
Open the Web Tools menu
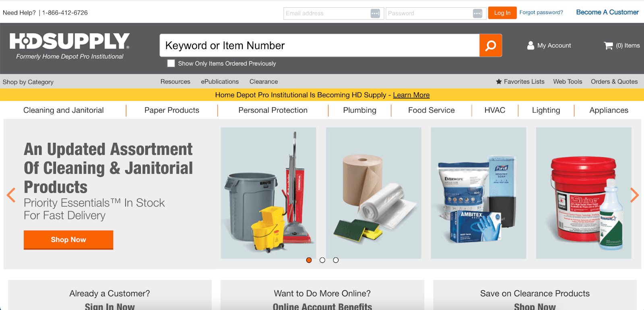568,81
